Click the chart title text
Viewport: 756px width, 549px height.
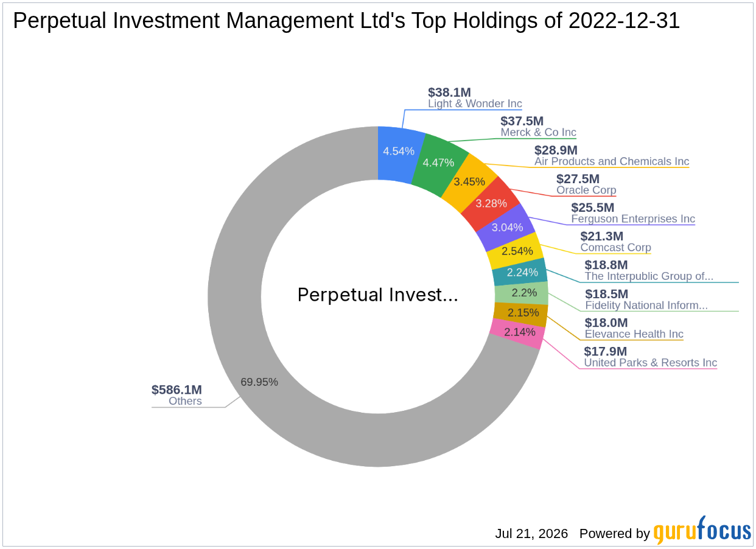click(346, 21)
